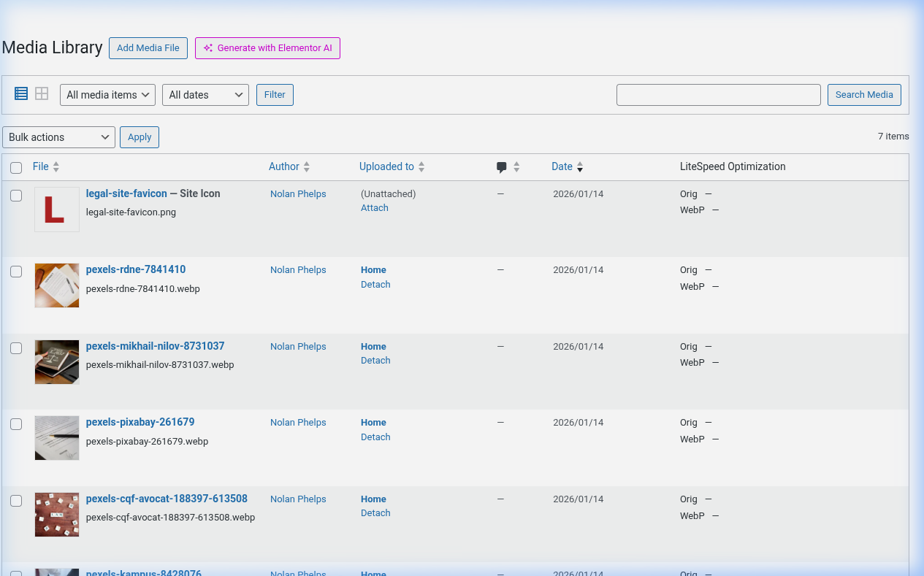The height and width of the screenshot is (576, 924).
Task: Sort by Author using the sort arrows
Action: tap(305, 166)
